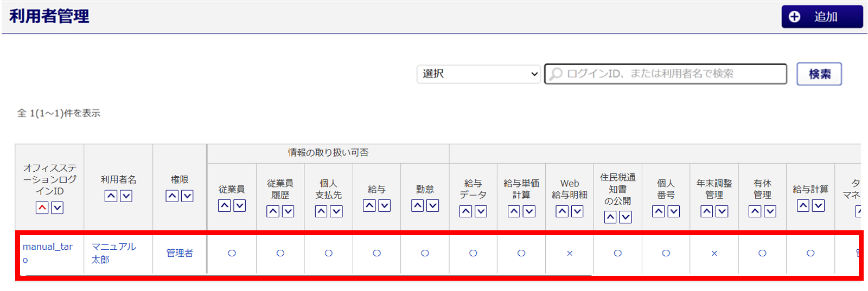
Task: Sort 給与データ column ascending
Action: click(466, 211)
